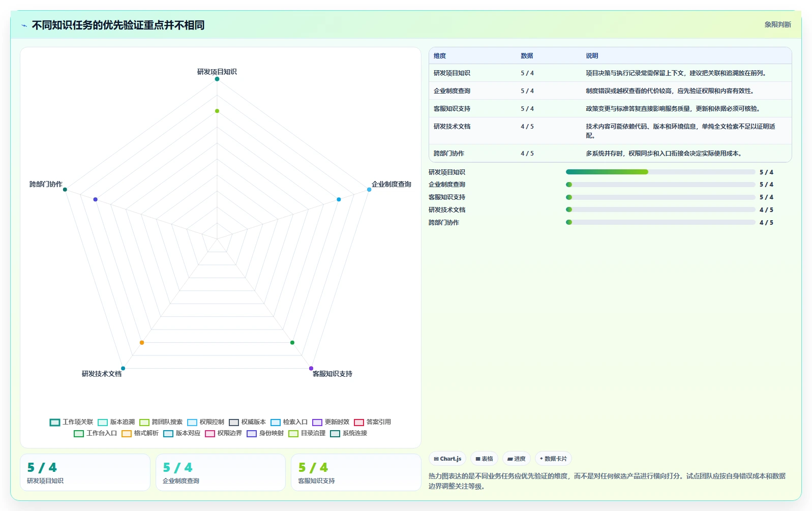
Task: Toggle the 格式解析 legend series
Action: click(x=140, y=433)
